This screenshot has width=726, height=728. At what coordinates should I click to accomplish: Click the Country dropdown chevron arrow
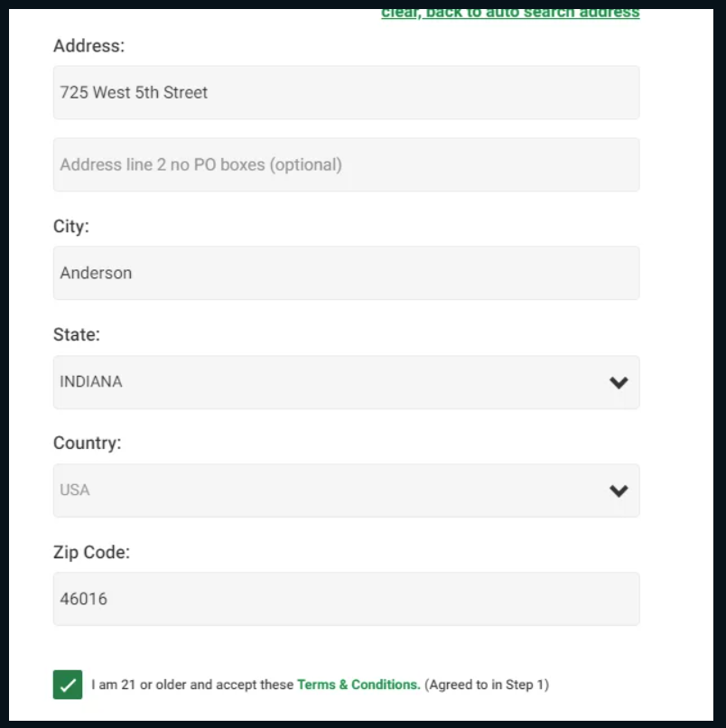coord(619,490)
